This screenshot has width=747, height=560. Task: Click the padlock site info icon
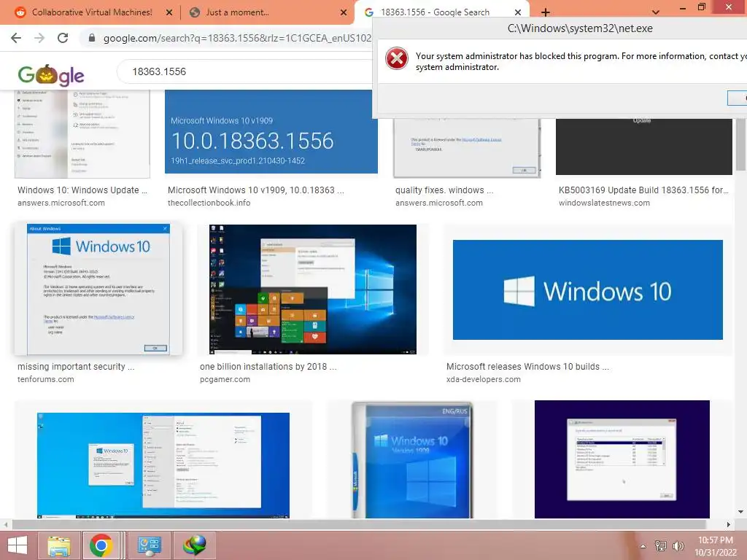(x=92, y=38)
